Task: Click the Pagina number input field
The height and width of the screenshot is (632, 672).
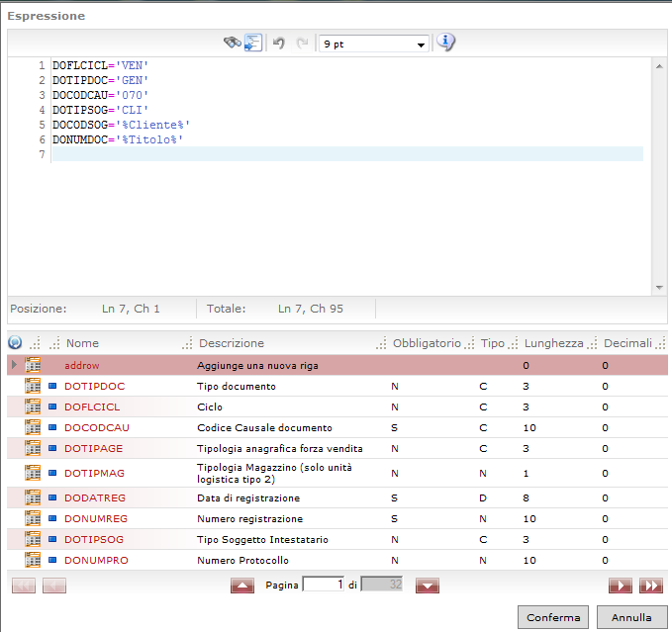Action: (x=324, y=585)
